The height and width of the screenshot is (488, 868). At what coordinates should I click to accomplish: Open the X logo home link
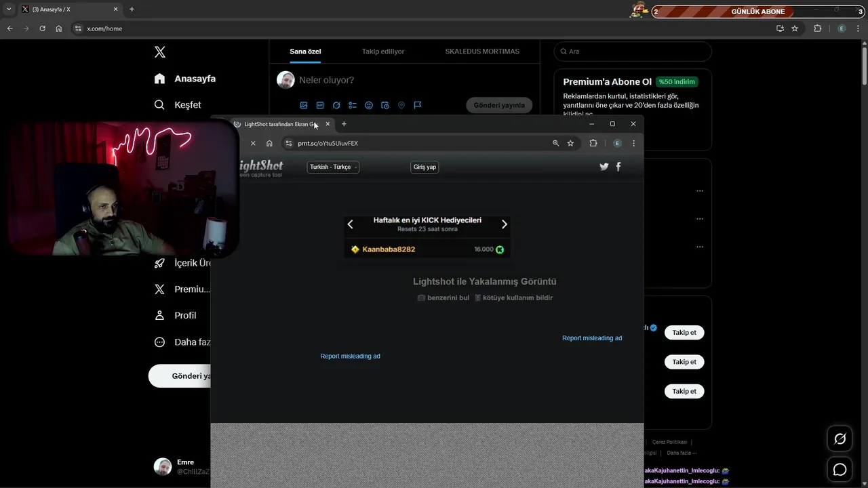160,52
